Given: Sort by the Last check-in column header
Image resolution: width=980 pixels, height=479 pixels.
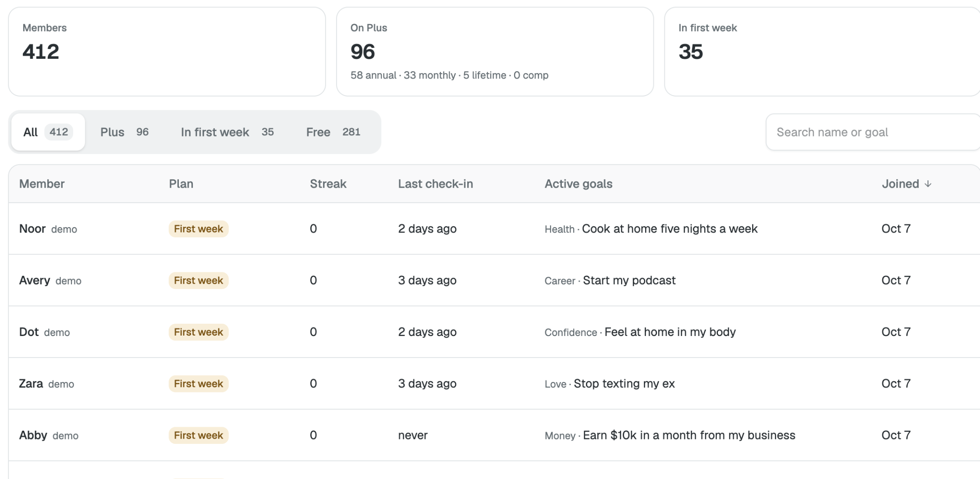Looking at the screenshot, I should click(436, 184).
